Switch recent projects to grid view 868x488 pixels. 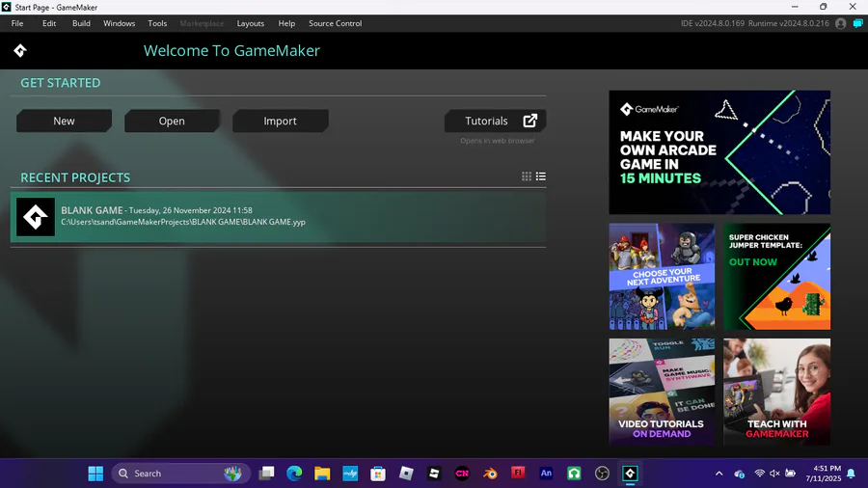click(x=527, y=176)
